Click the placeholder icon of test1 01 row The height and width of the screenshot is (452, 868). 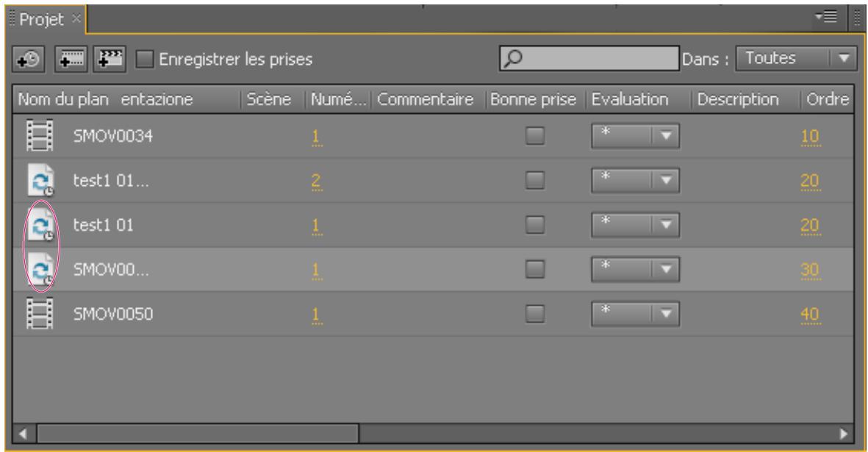pyautogui.click(x=41, y=225)
